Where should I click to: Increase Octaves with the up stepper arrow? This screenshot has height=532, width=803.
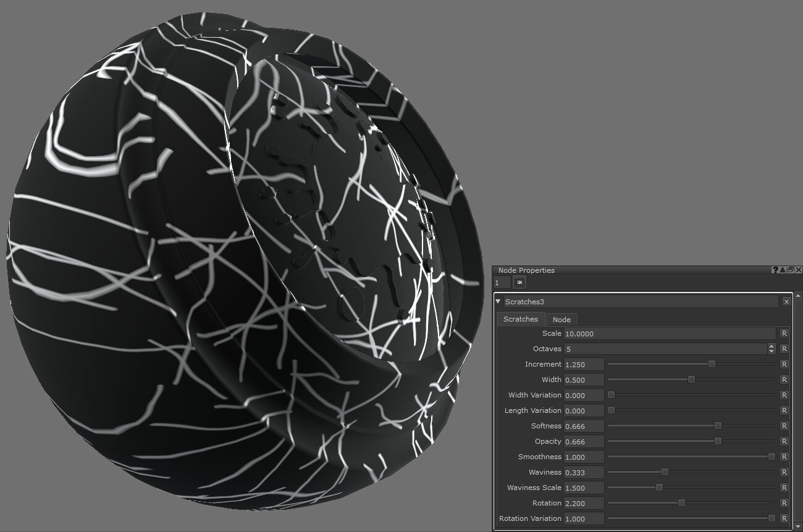click(771, 346)
